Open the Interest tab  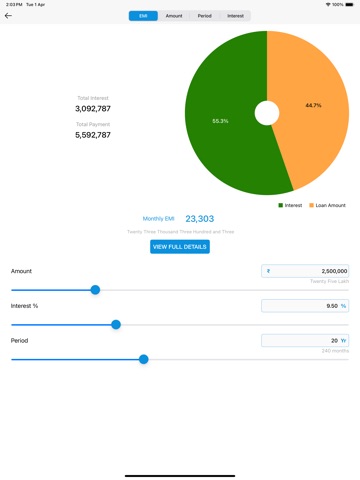235,16
